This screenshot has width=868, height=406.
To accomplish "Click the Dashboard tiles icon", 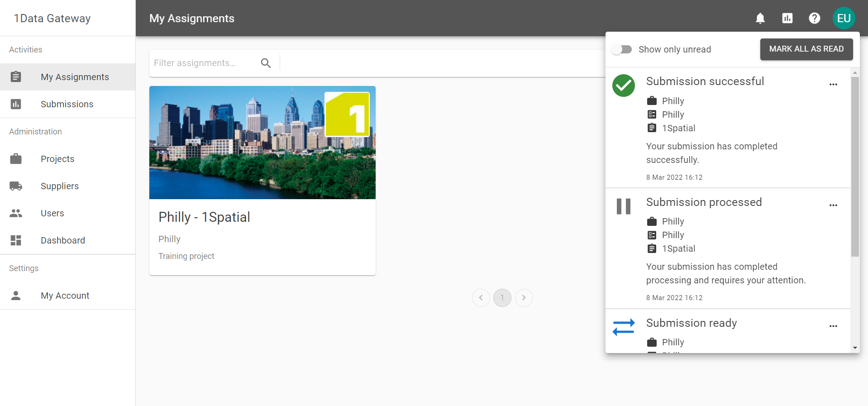I will click(16, 240).
